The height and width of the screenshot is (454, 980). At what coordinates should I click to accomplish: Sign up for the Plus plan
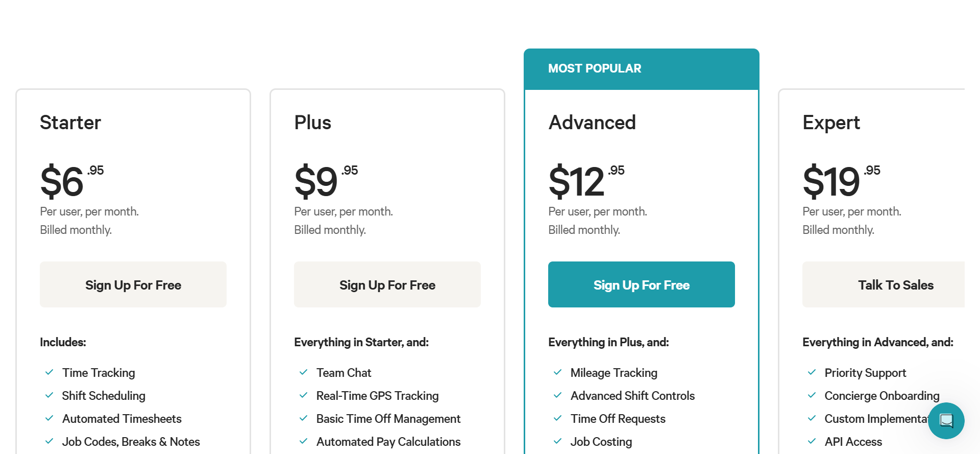click(387, 284)
